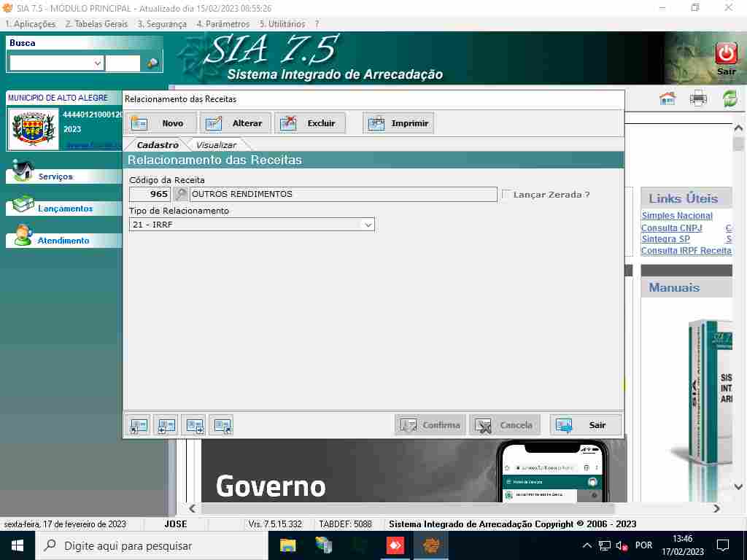747x560 pixels.
Task: Click the green refresh icon
Action: tap(729, 98)
